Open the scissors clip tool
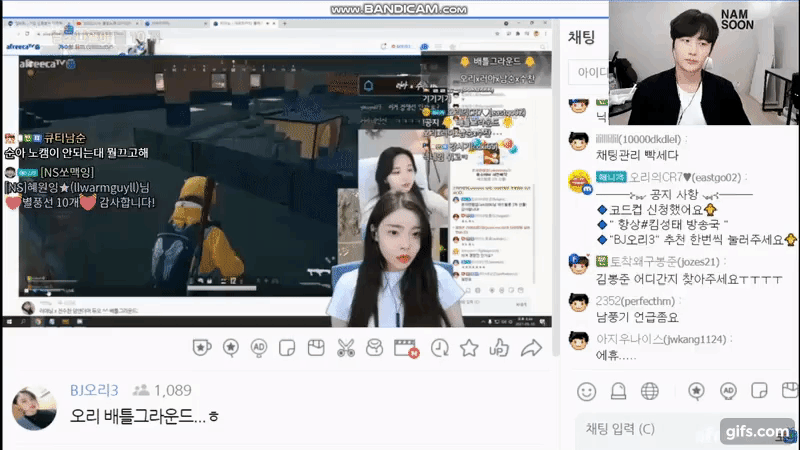The height and width of the screenshot is (450, 800). click(345, 348)
